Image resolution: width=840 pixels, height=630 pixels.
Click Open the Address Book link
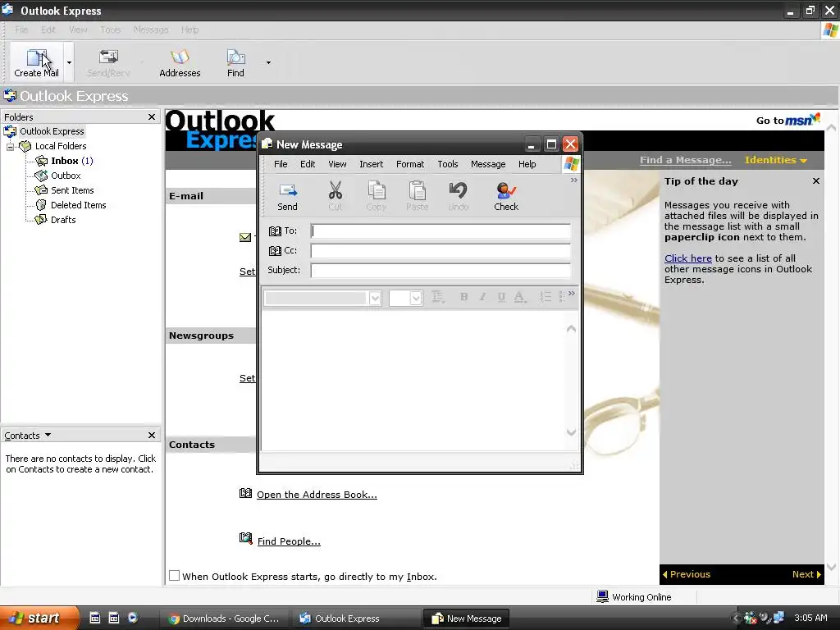pyautogui.click(x=317, y=495)
